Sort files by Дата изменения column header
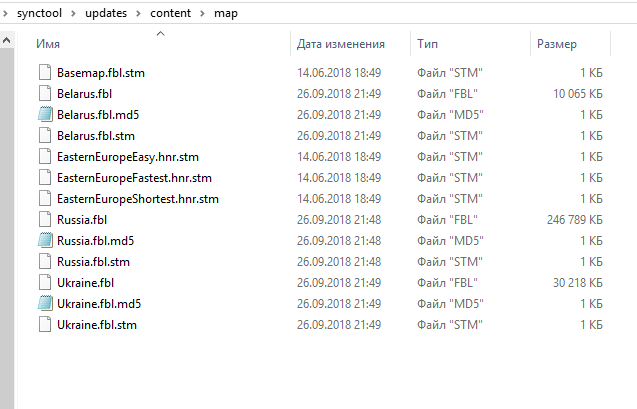Screen dimensions: 637x409 coord(341,44)
